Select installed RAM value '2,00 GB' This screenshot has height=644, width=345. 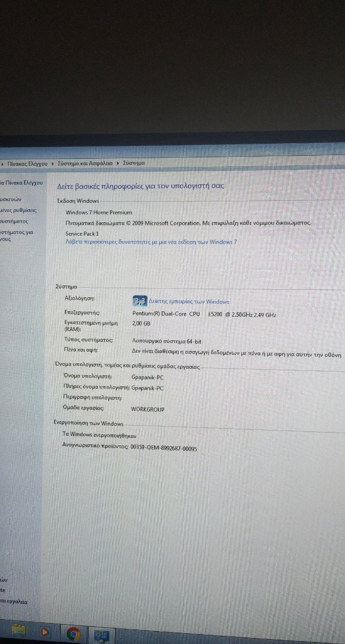(141, 324)
